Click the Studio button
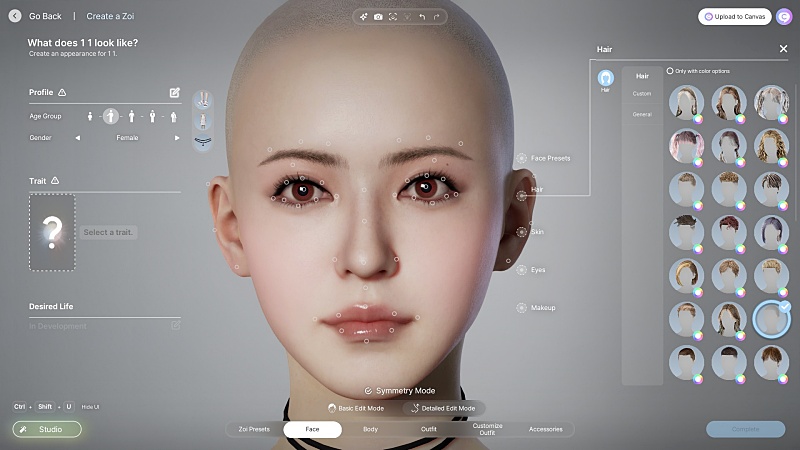 [47, 429]
